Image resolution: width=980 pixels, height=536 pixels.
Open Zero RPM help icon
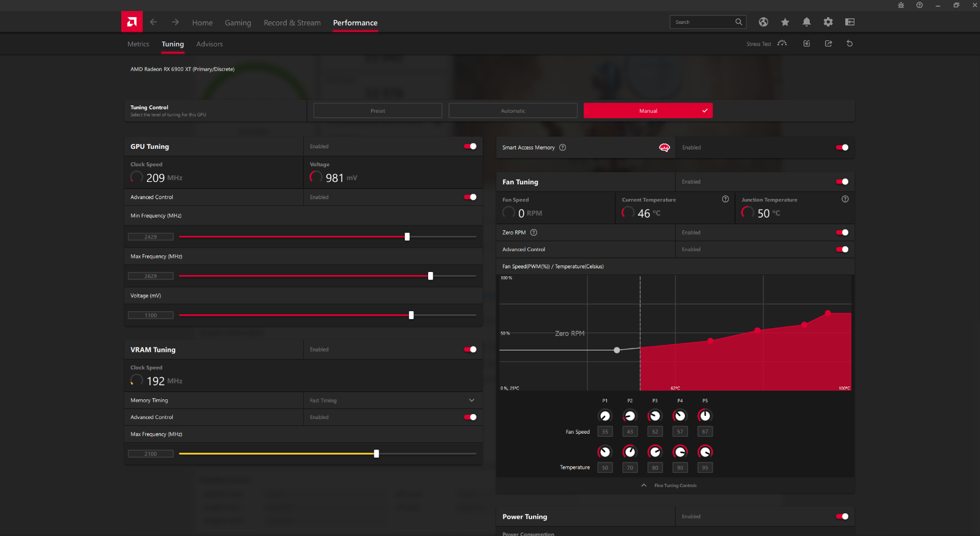pos(533,233)
